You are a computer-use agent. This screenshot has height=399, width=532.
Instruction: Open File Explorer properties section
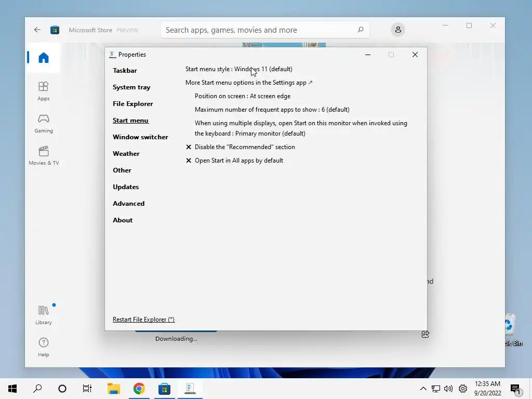tap(132, 104)
